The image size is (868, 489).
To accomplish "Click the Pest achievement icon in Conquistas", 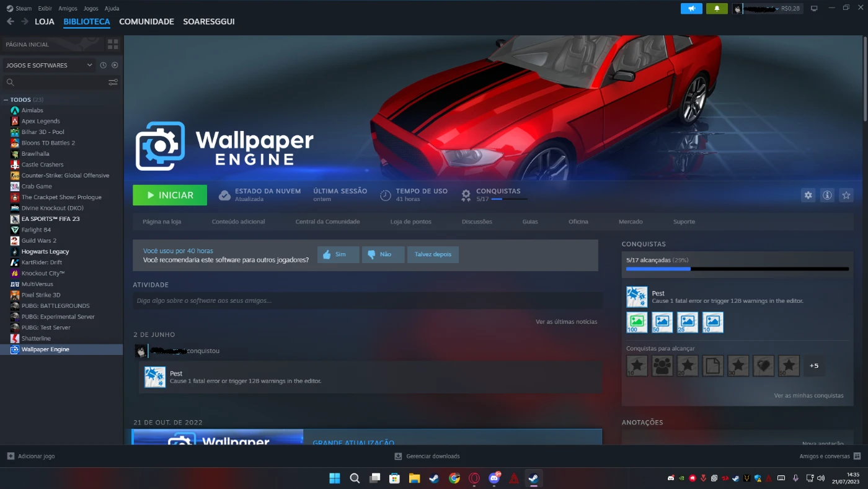I will [637, 297].
